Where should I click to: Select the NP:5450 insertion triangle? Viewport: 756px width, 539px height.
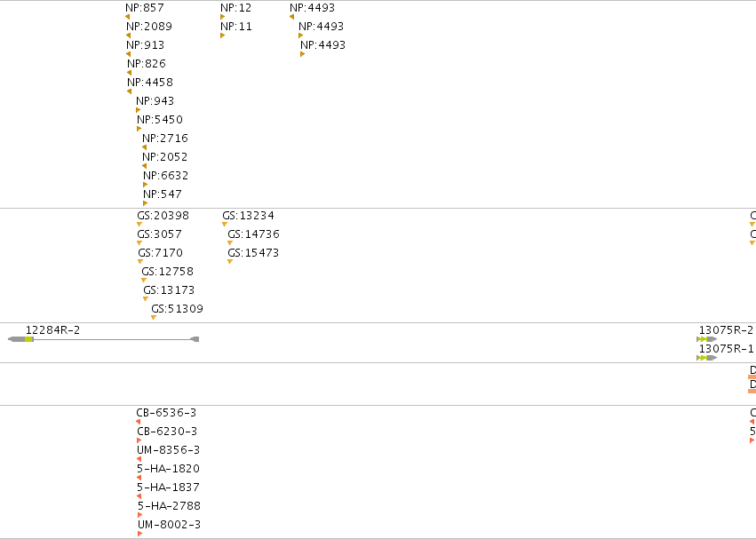pos(139,129)
